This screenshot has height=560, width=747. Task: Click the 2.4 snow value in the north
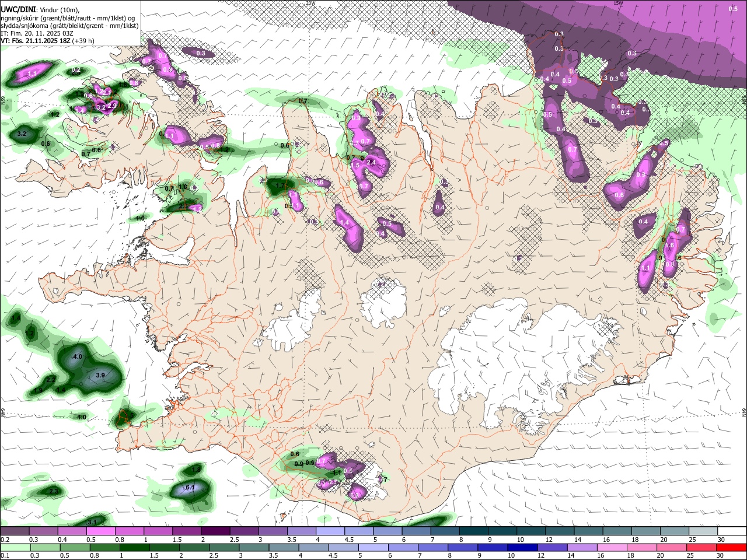click(x=371, y=162)
